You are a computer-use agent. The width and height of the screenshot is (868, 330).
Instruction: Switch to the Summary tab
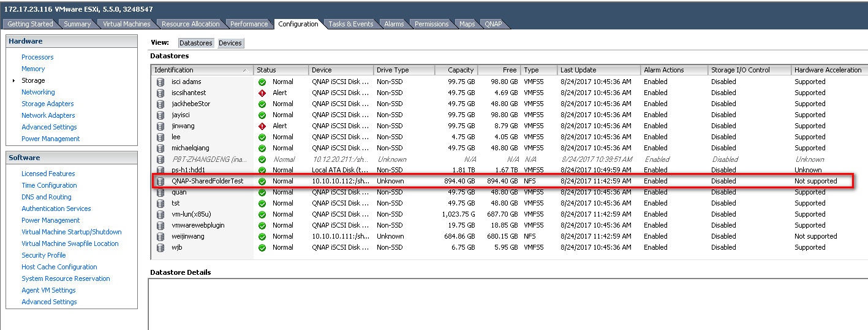(77, 24)
